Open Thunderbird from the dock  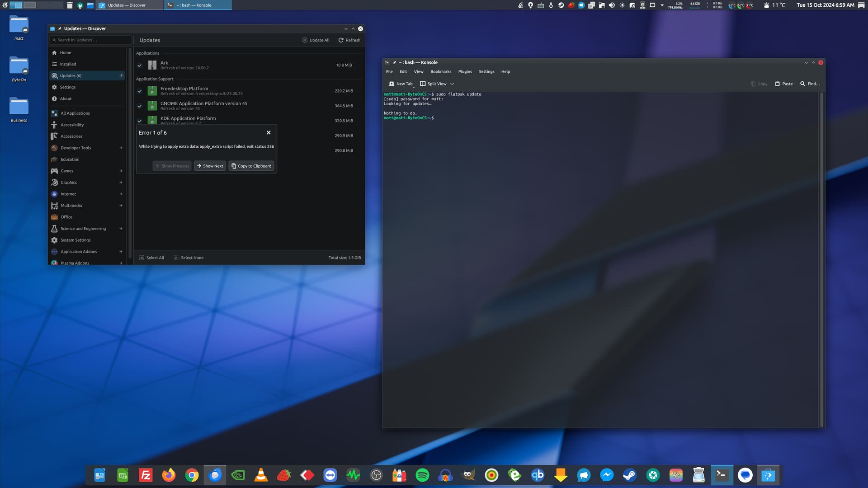pyautogui.click(x=215, y=475)
